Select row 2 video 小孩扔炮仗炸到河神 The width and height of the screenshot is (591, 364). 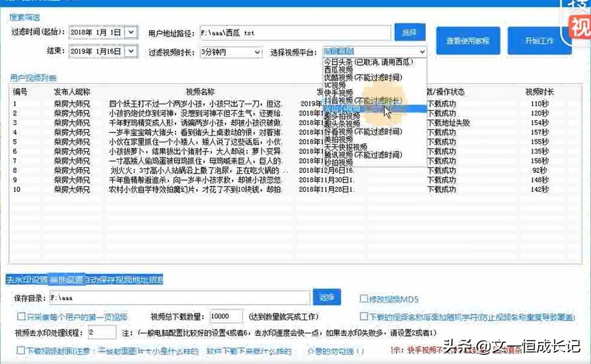(195, 113)
